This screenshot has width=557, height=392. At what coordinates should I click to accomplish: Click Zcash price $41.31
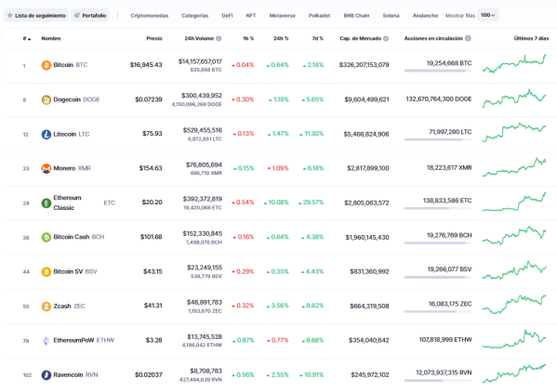pos(153,306)
